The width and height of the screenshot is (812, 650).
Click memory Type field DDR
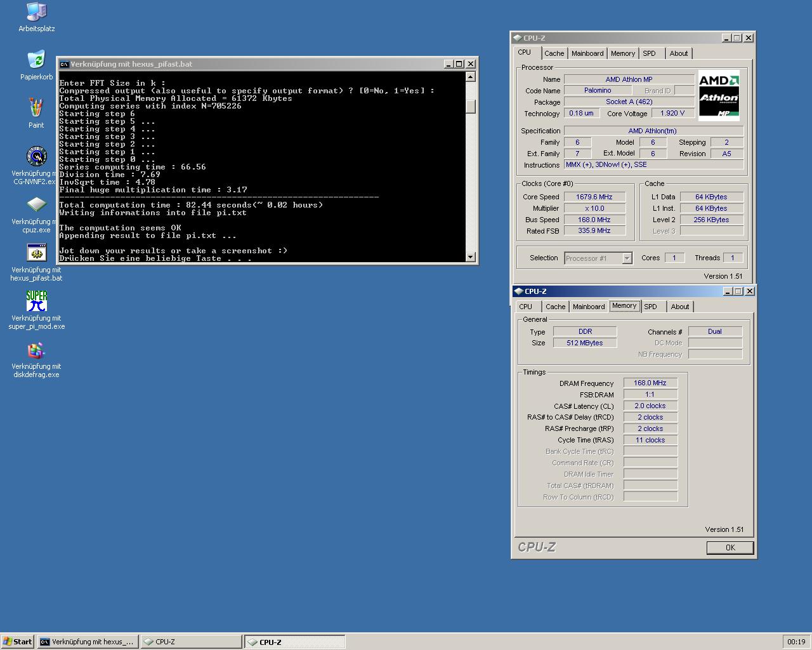click(x=585, y=332)
